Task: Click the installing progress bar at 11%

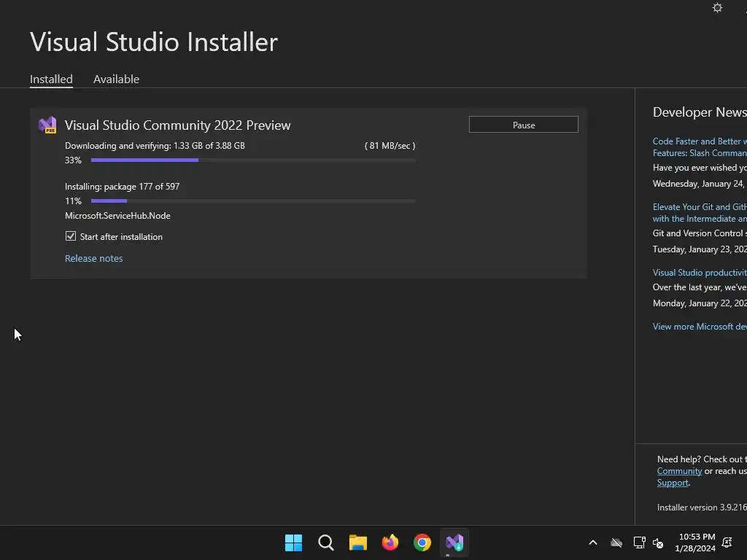Action: (x=253, y=201)
